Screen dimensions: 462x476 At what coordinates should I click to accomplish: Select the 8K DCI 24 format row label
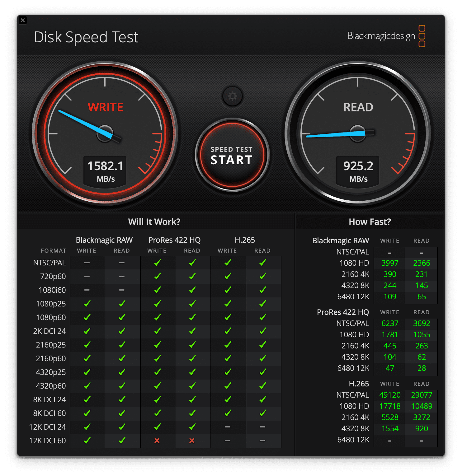pyautogui.click(x=49, y=399)
